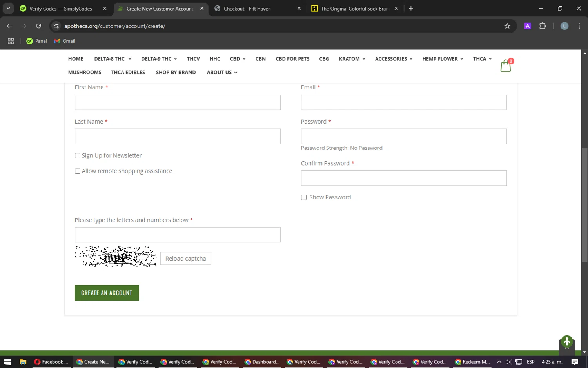Expand the THCA dropdown menu
Image resolution: width=588 pixels, height=368 pixels.
tap(482, 59)
